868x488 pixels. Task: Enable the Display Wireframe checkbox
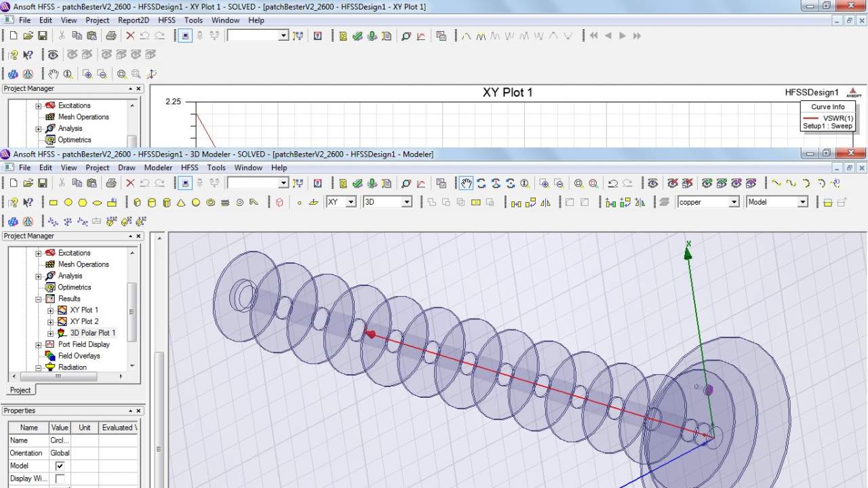60,479
